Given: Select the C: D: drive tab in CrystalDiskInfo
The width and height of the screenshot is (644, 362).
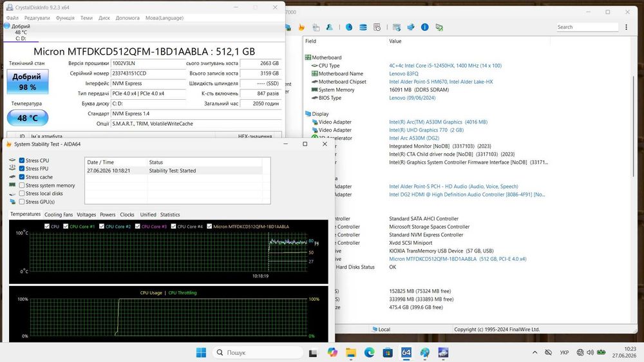Looking at the screenshot, I should click(21, 32).
